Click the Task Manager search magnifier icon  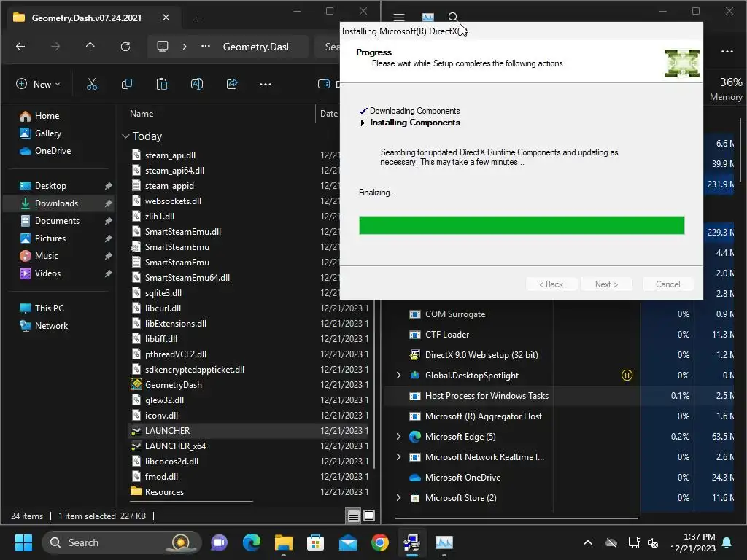pyautogui.click(x=453, y=17)
